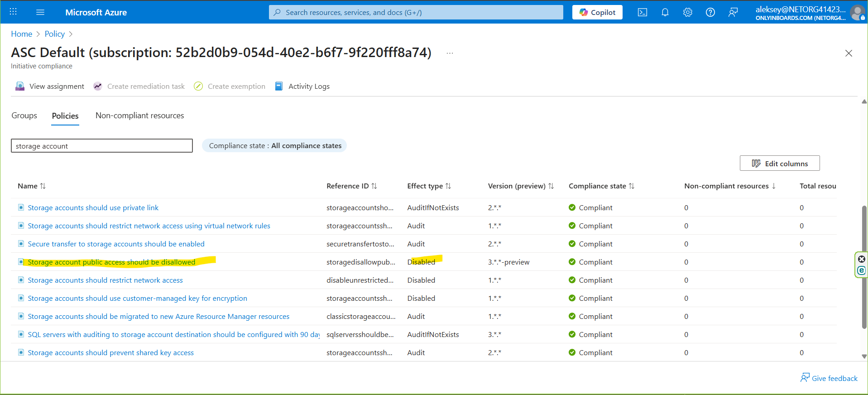Open Edit columns

tap(780, 163)
